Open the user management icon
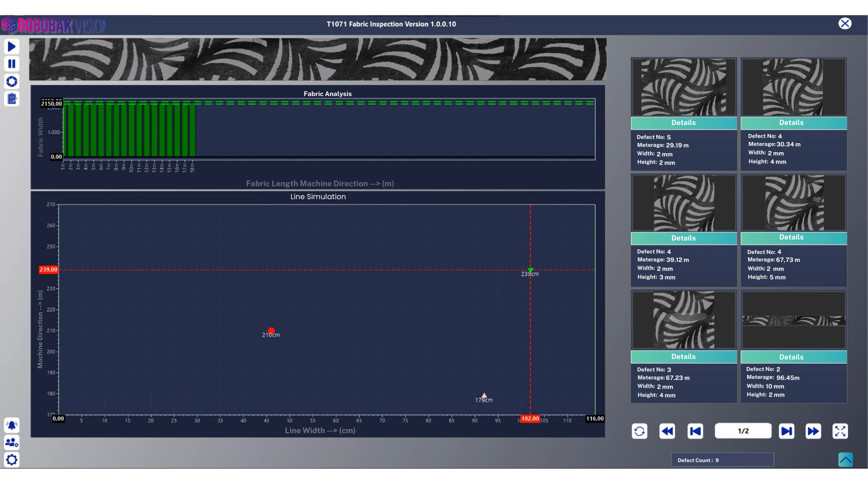This screenshot has height=486, width=868. pyautogui.click(x=12, y=442)
